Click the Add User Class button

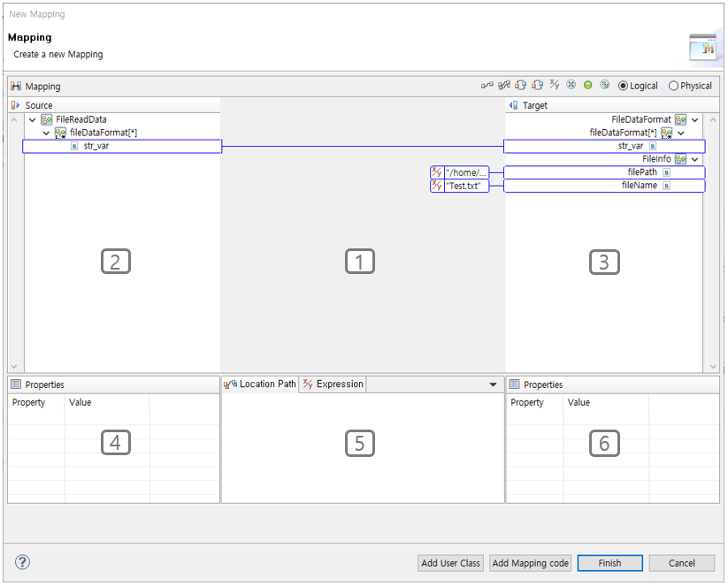450,562
